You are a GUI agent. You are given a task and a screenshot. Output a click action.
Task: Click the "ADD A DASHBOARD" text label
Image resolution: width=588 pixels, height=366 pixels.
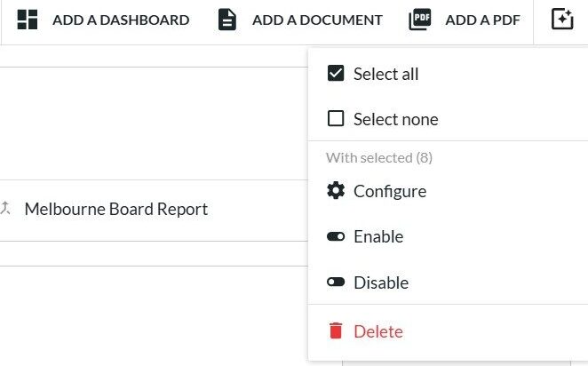click(121, 20)
